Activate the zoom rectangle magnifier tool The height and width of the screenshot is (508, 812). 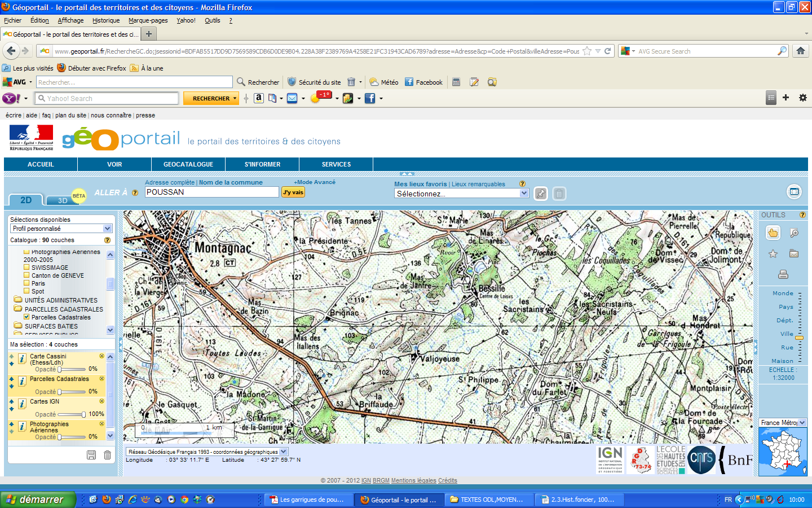(x=794, y=233)
